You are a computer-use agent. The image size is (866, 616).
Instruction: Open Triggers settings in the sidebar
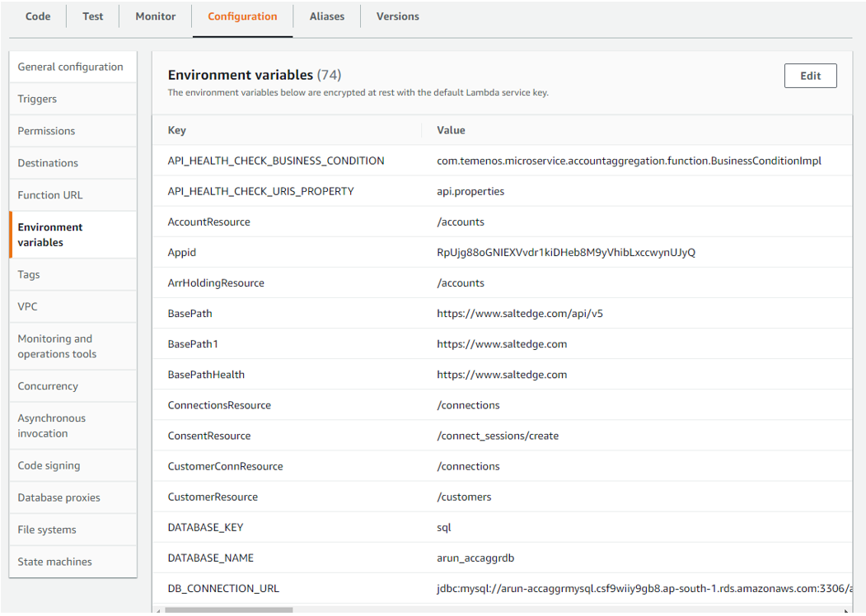[x=38, y=100]
